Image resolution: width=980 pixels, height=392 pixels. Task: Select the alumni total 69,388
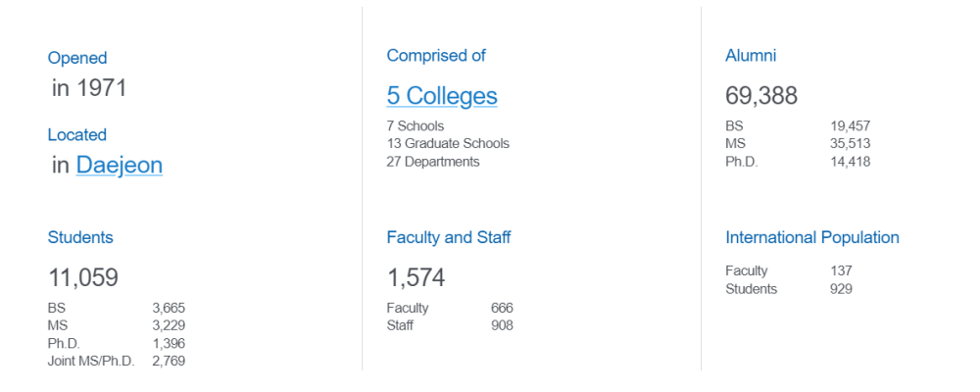point(761,96)
